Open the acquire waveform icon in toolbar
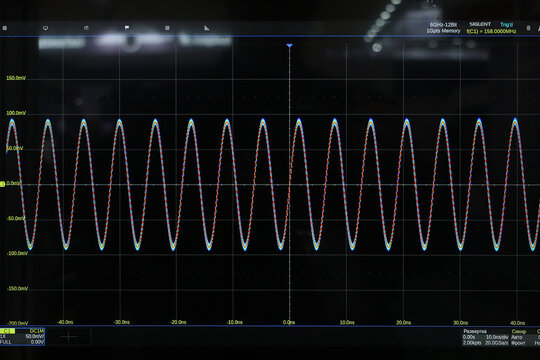 pos(86,28)
